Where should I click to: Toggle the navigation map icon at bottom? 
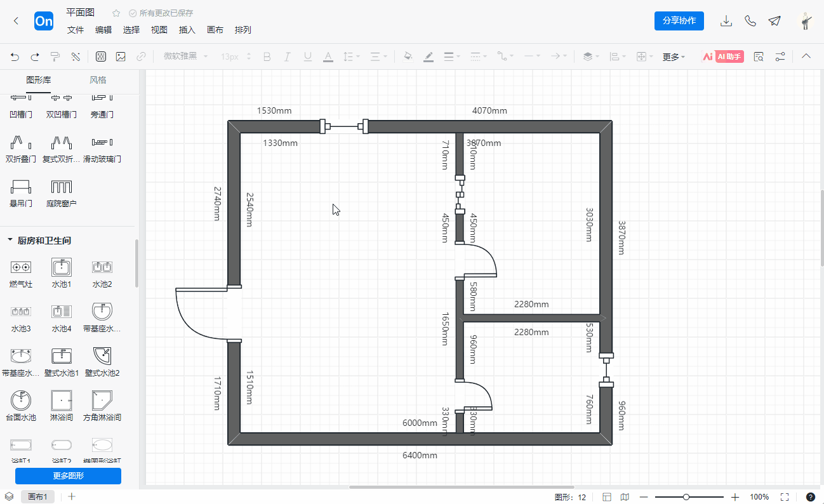625,497
